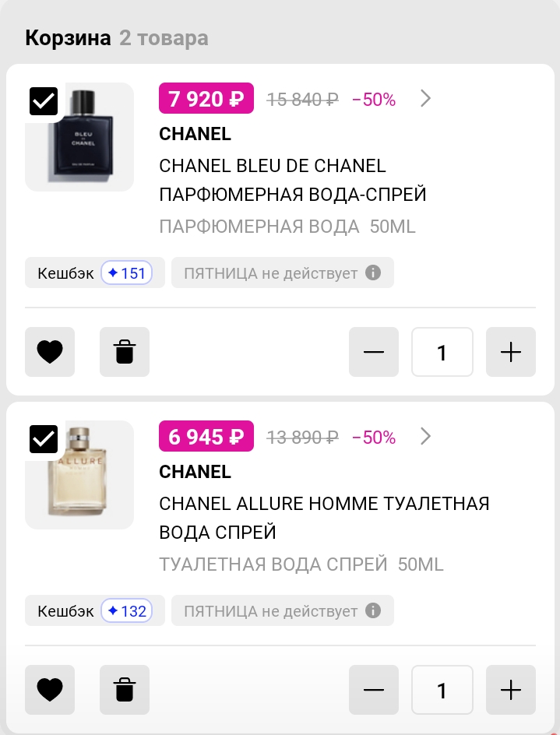
Task: Delete Bleu de Chanel from cart
Action: click(125, 352)
